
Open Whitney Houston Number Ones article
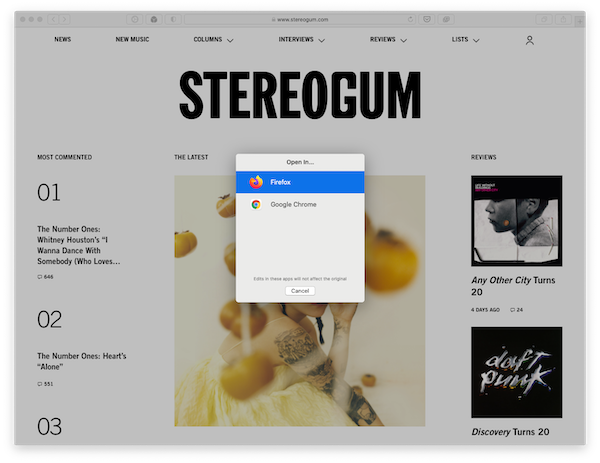[78, 245]
